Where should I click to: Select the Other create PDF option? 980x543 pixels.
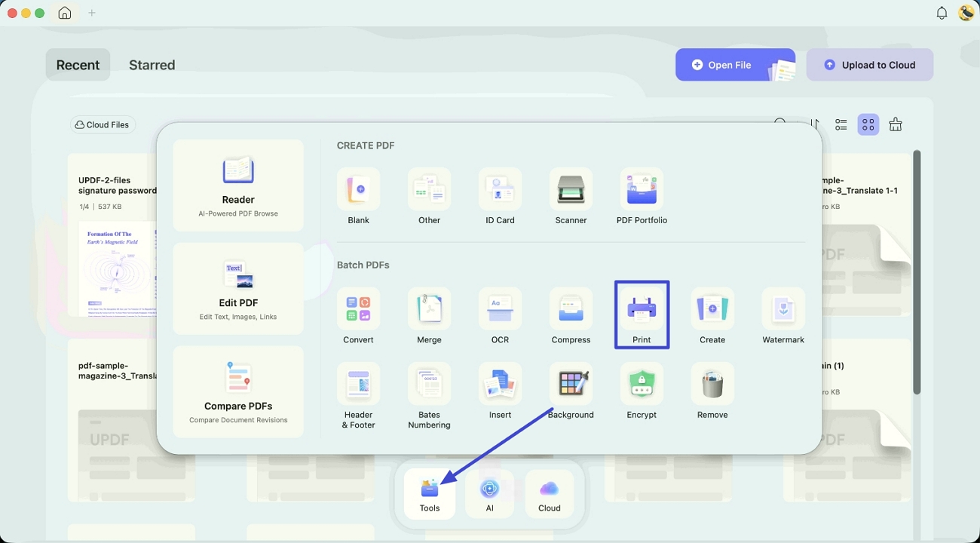(430, 196)
